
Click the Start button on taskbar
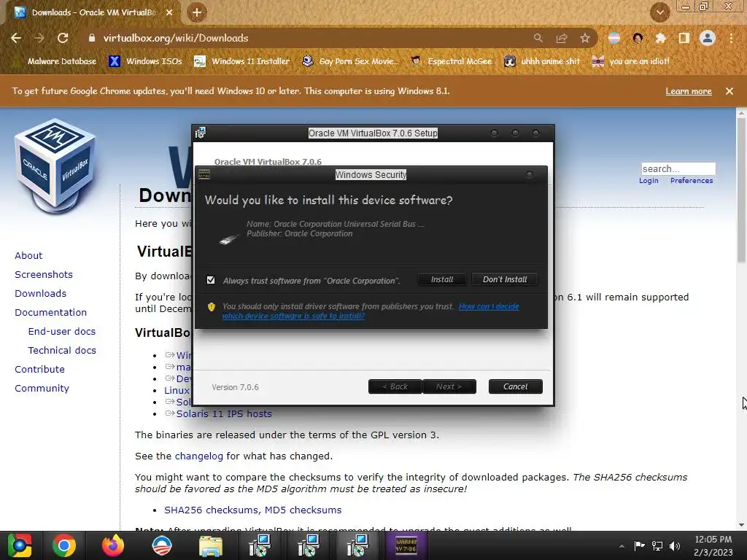20,545
